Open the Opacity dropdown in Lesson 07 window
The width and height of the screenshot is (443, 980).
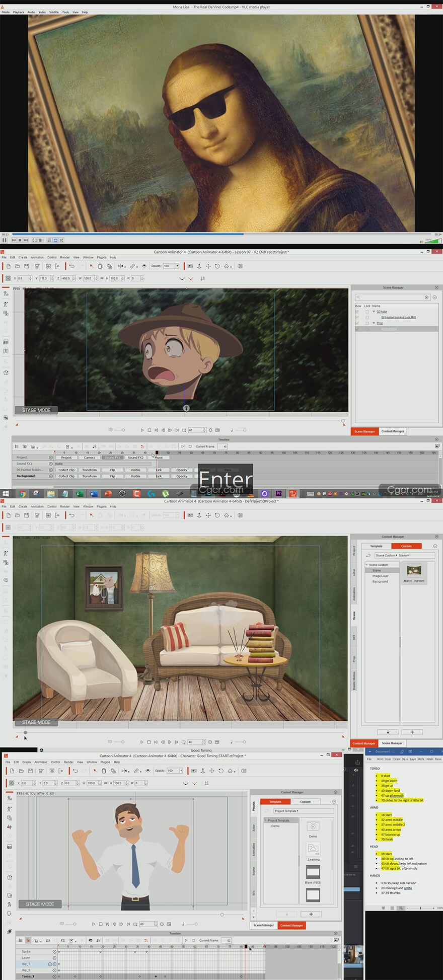[x=177, y=266]
